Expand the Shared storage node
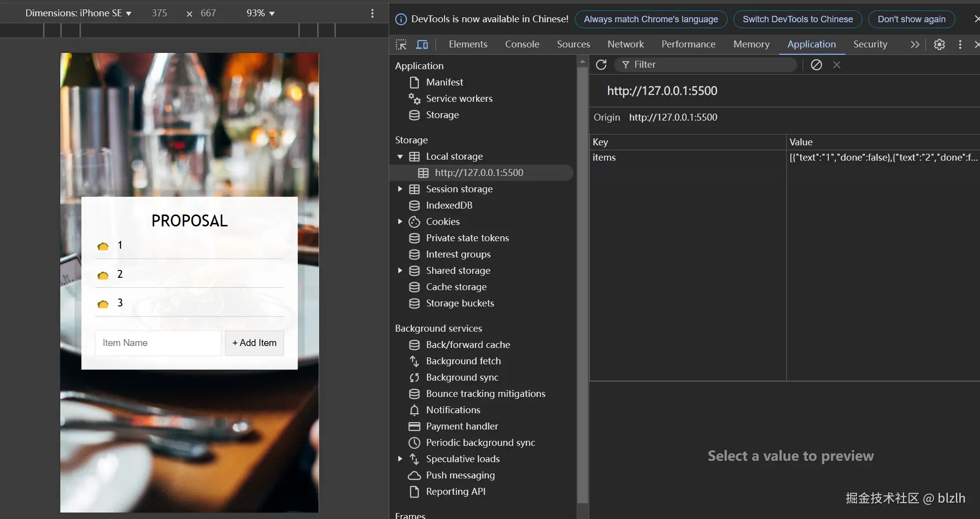 click(400, 271)
